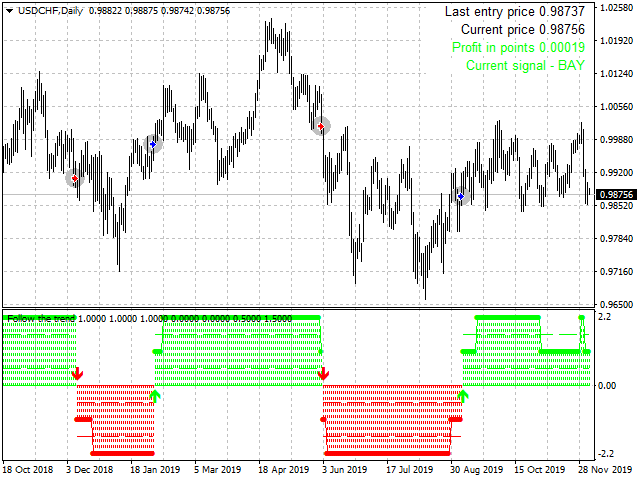Click the 18 Apr 2019 date label
Image resolution: width=640 pixels, height=480 pixels.
[283, 470]
